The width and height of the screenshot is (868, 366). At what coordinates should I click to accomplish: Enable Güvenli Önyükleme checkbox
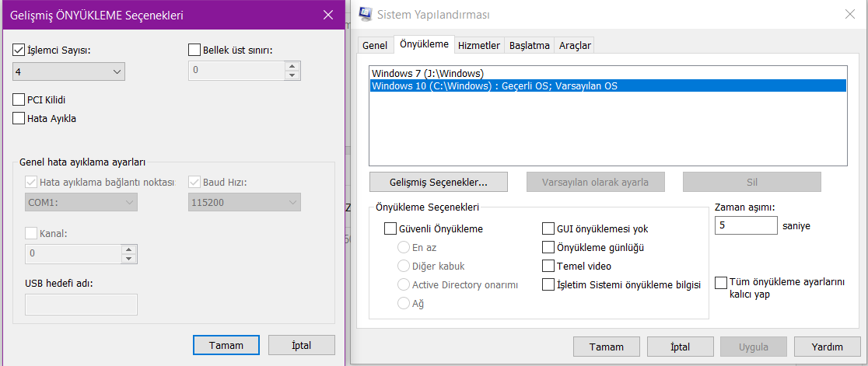click(390, 229)
